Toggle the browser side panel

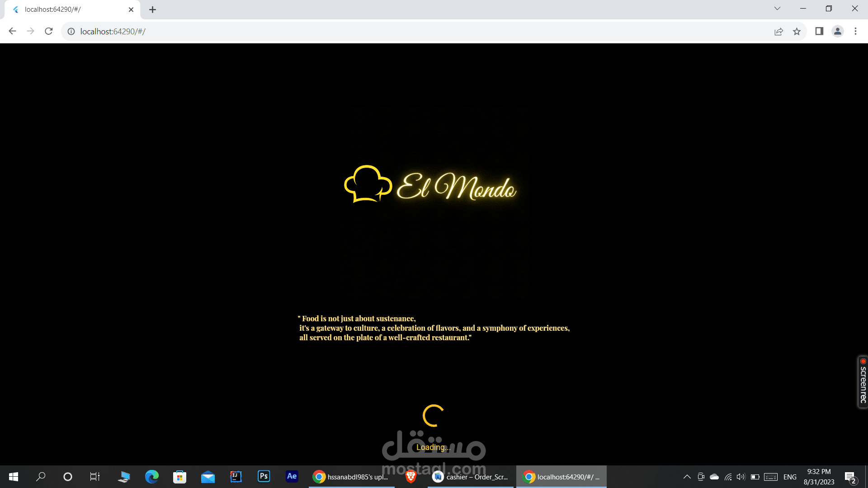[819, 31]
